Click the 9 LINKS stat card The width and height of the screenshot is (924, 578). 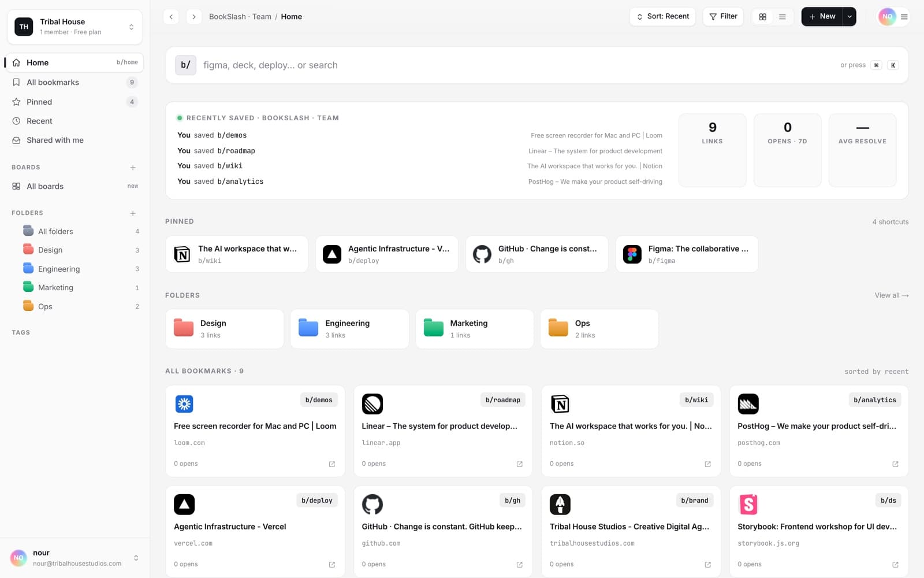(713, 150)
